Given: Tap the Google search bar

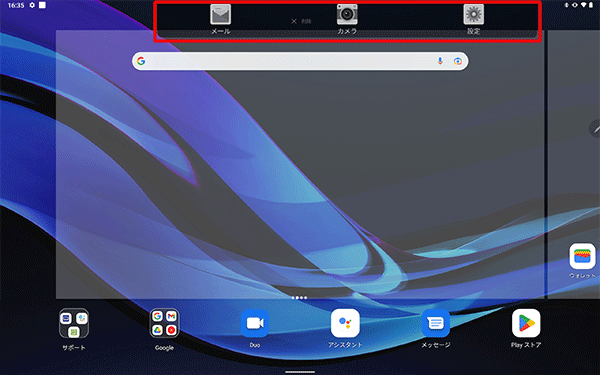Looking at the screenshot, I should coord(300,61).
